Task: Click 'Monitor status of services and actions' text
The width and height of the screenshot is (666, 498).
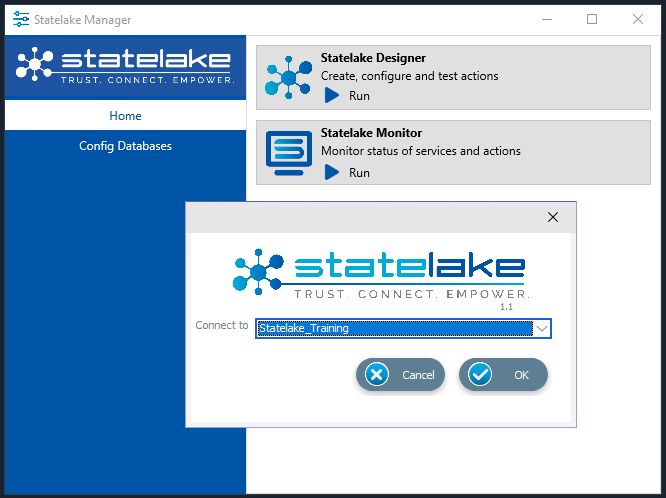Action: [420, 151]
